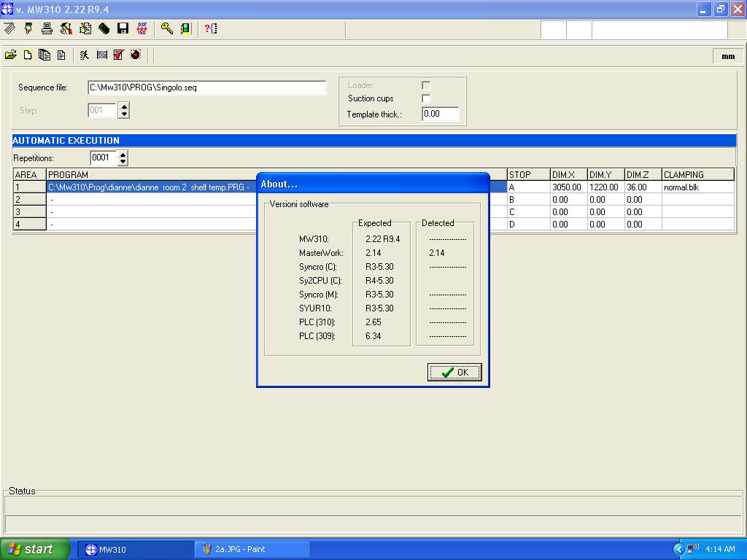Click the MasterWork detected version 2.14
Image resolution: width=747 pixels, height=560 pixels.
coord(436,253)
